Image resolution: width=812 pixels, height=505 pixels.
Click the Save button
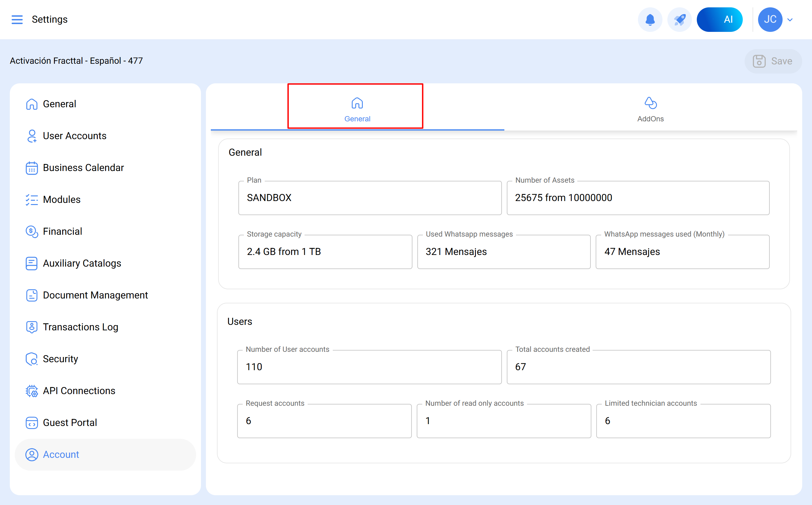773,61
